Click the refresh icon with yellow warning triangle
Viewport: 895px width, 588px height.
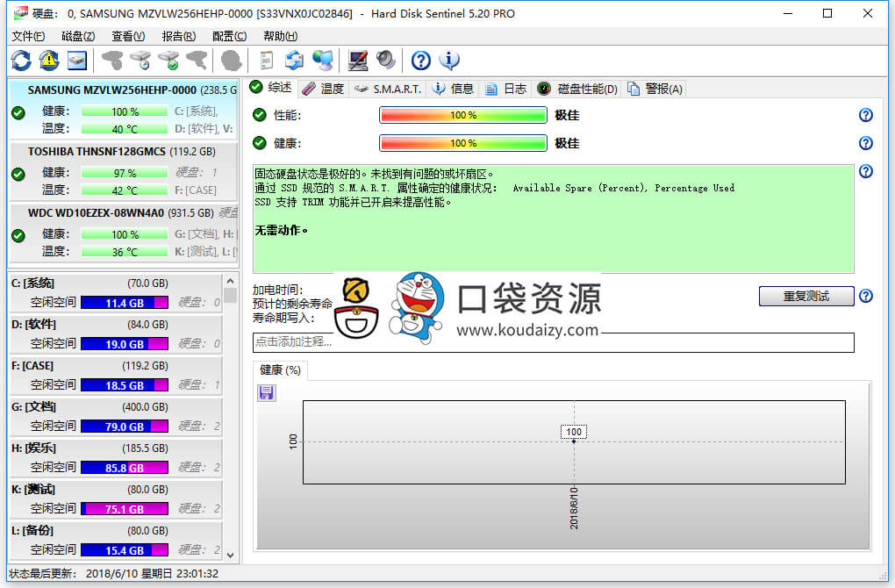pyautogui.click(x=49, y=60)
